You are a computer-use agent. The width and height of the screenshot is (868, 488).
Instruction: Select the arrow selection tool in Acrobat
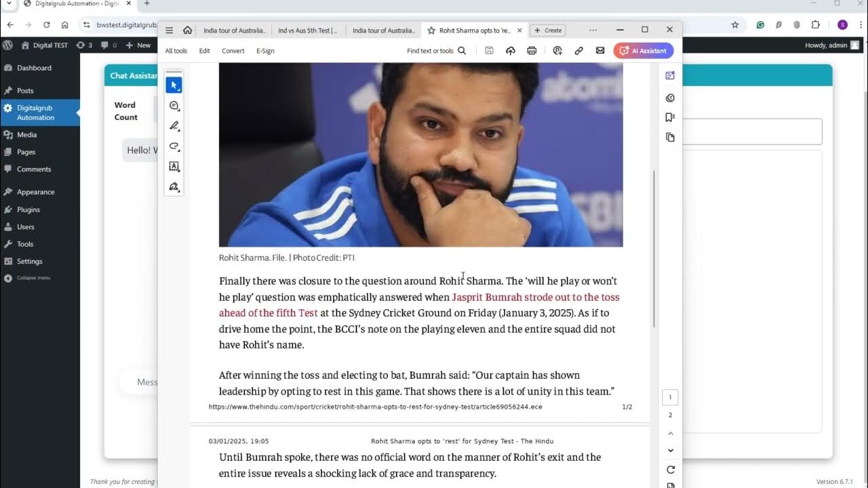point(174,85)
